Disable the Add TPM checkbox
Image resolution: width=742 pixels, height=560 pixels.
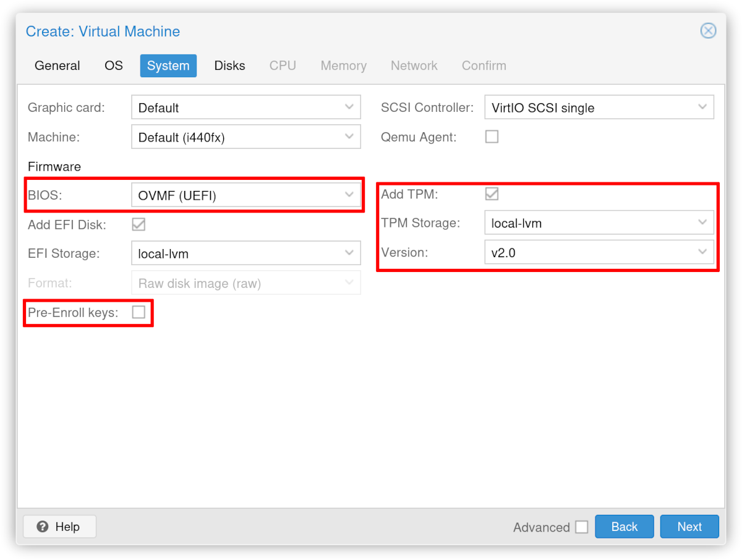pos(492,193)
